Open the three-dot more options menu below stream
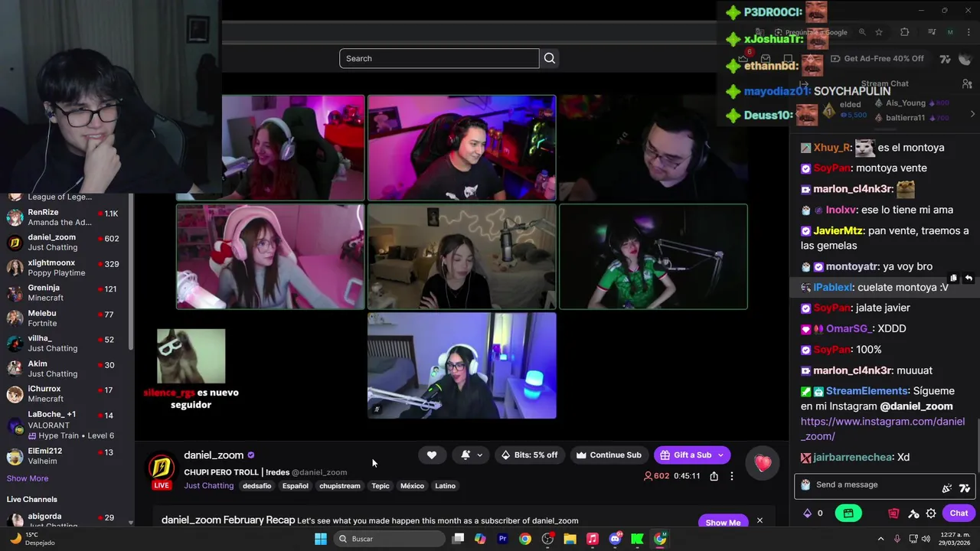 tap(731, 476)
